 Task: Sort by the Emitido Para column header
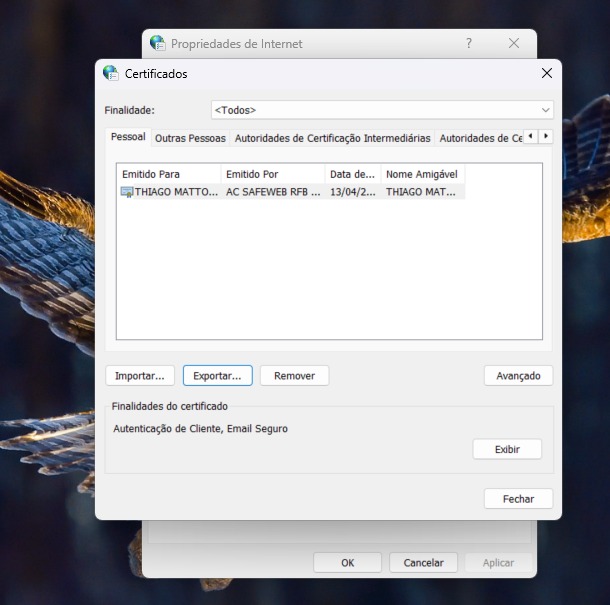point(167,174)
